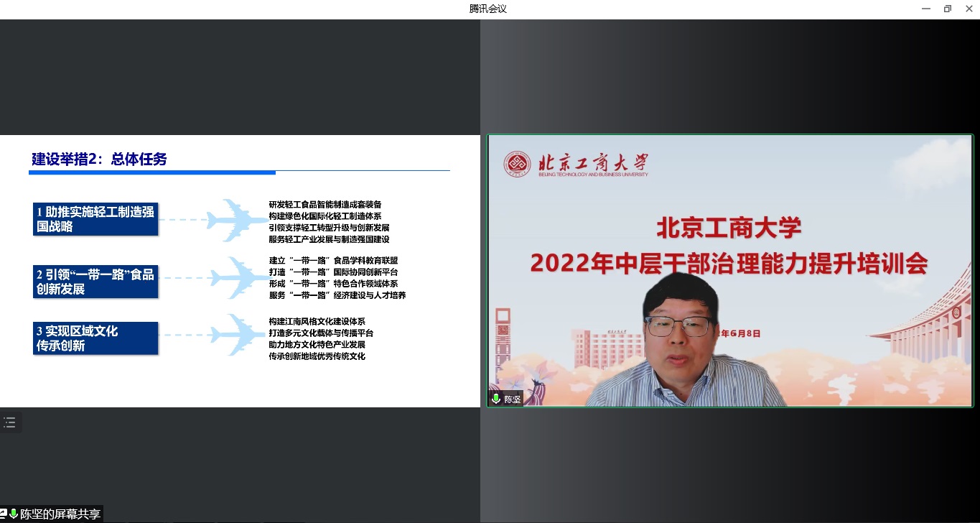Minimize the 腾讯会议 window
The image size is (980, 523).
[x=926, y=9]
